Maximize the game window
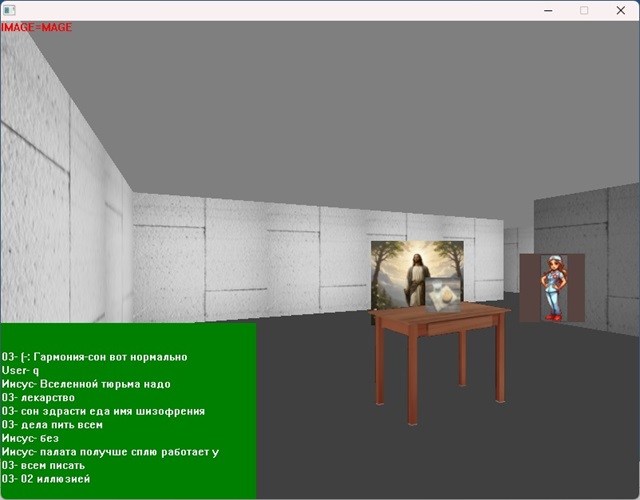This screenshot has width=640, height=500. [x=584, y=10]
